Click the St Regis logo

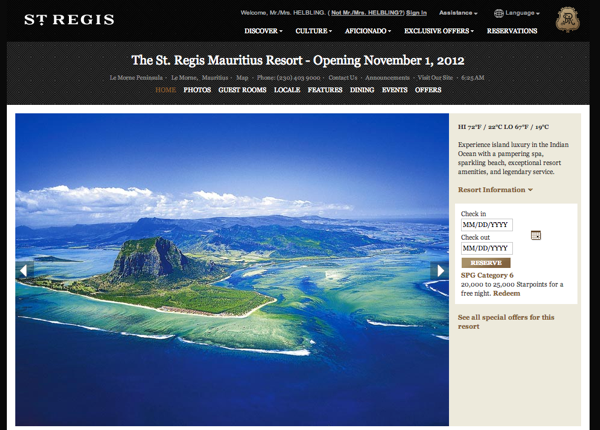point(69,20)
